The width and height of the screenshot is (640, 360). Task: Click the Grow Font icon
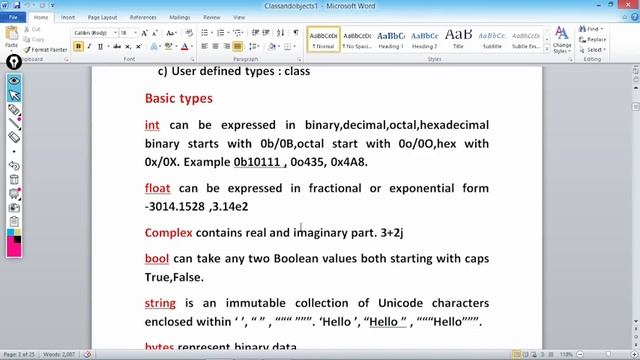tap(144, 33)
